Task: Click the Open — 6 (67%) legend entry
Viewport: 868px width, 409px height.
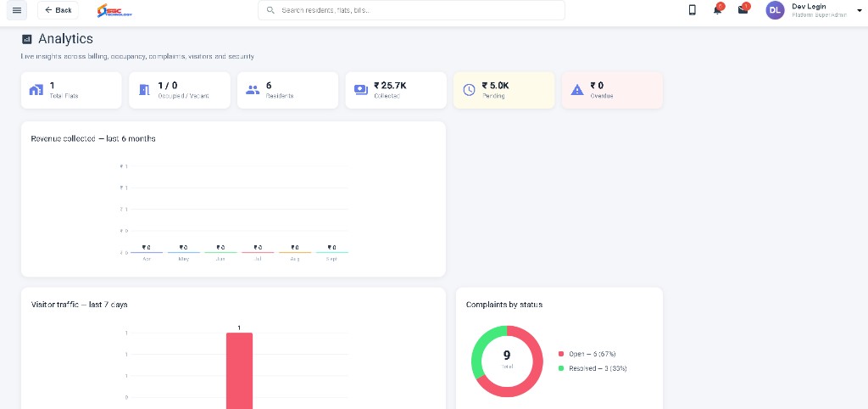Action: (x=587, y=354)
